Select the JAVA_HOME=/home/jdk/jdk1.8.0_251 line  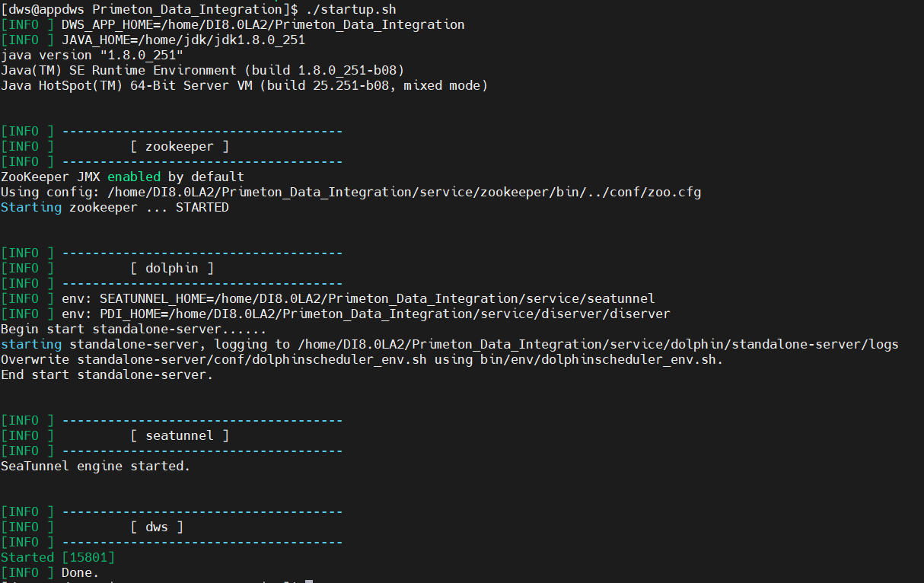click(x=153, y=40)
